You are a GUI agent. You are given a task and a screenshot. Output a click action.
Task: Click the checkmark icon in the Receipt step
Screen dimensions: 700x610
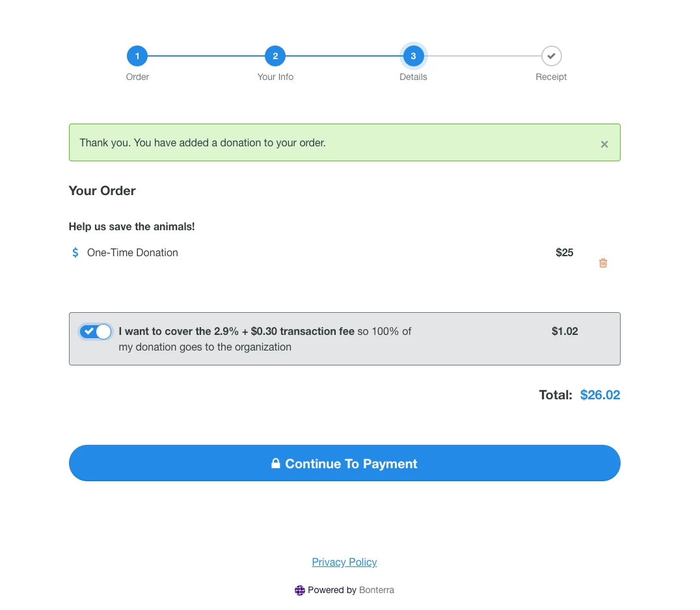pos(551,56)
